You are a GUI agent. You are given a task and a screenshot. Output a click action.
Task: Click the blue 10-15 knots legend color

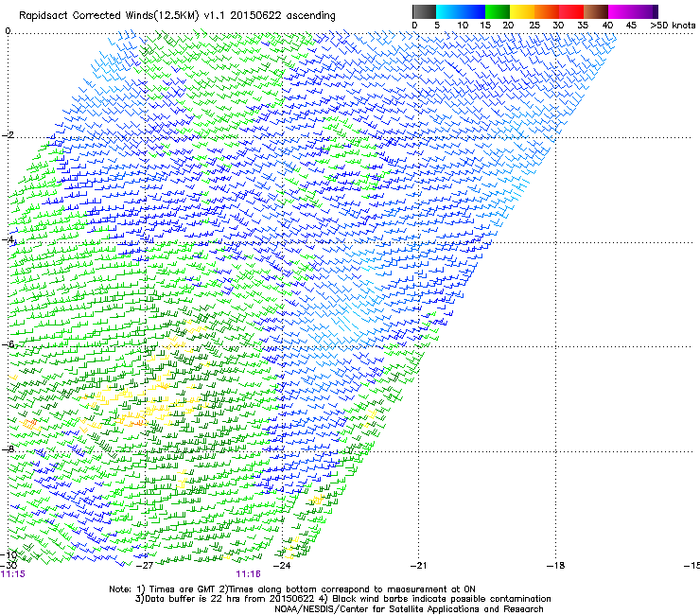[473, 11]
